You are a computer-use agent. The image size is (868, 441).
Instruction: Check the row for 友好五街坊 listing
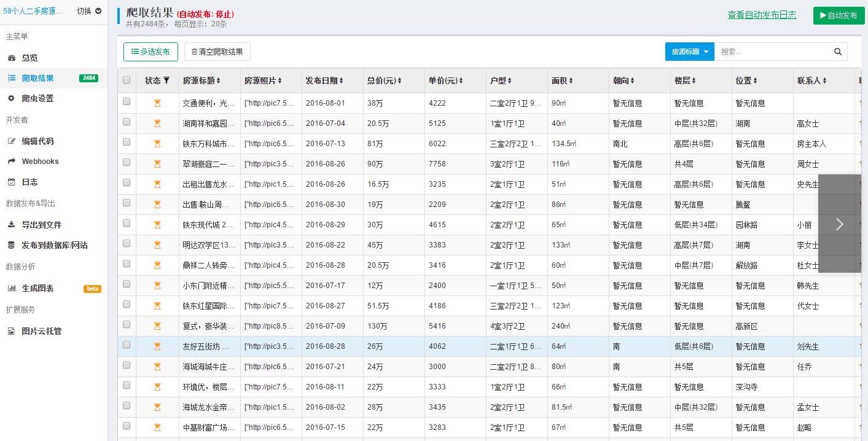coord(127,345)
